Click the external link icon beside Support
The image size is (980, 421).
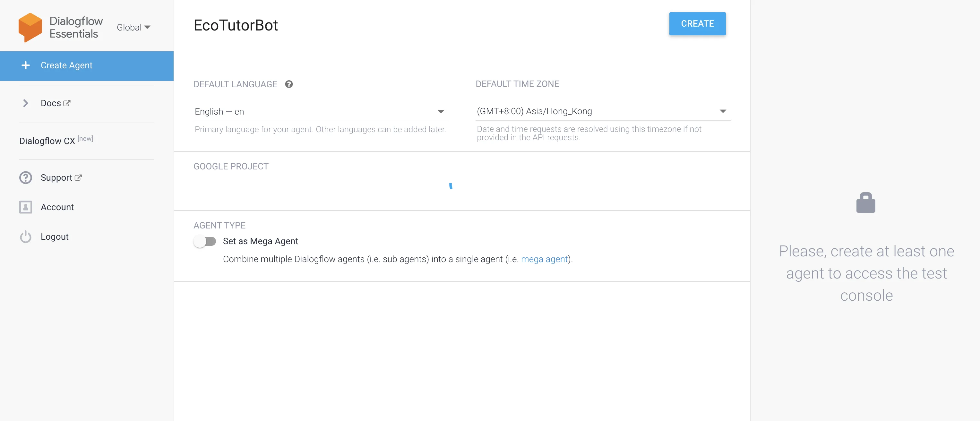[78, 177]
